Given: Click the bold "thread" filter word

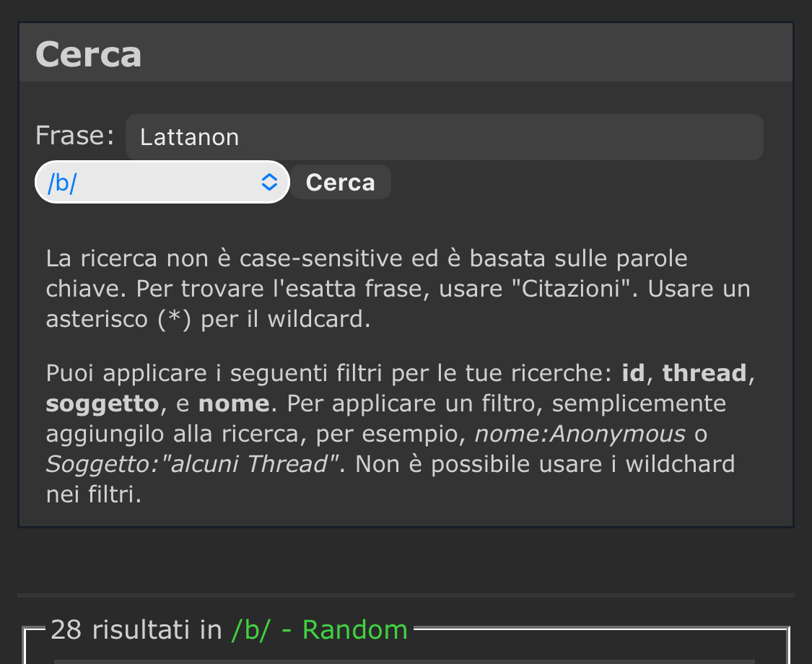Looking at the screenshot, I should tap(704, 373).
